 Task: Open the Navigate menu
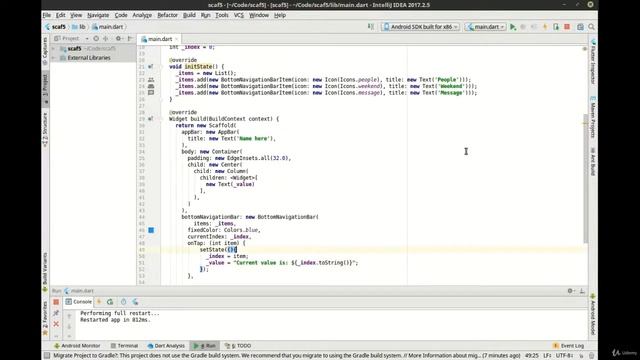pyautogui.click(x=98, y=15)
